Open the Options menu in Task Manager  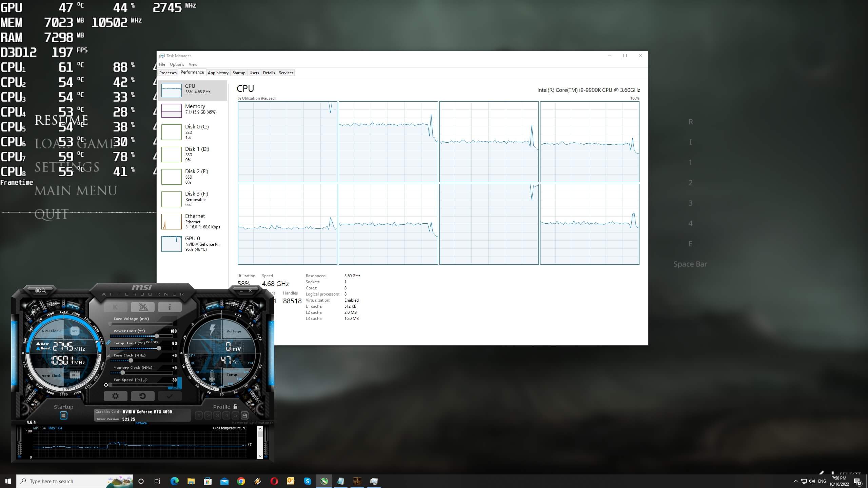tap(177, 64)
